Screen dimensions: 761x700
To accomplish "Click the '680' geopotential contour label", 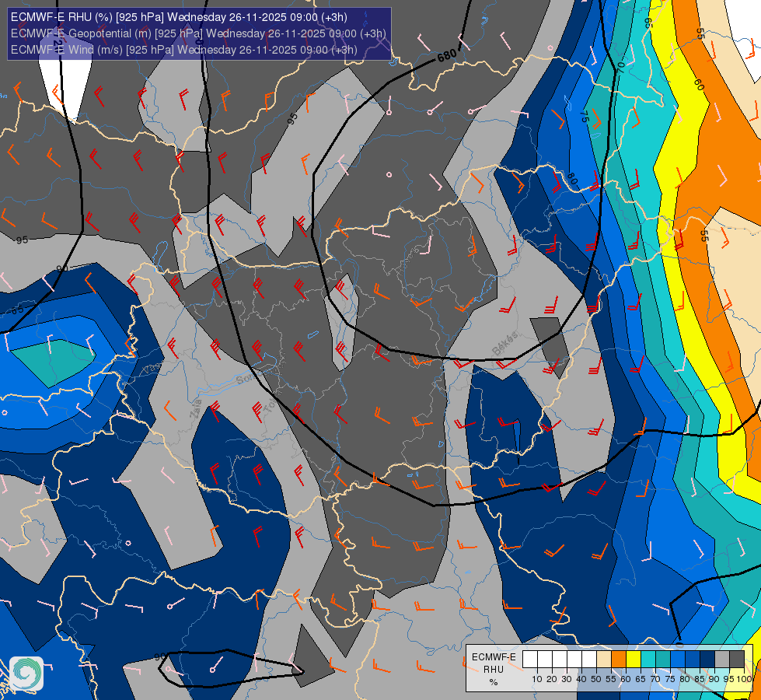I will [x=447, y=55].
